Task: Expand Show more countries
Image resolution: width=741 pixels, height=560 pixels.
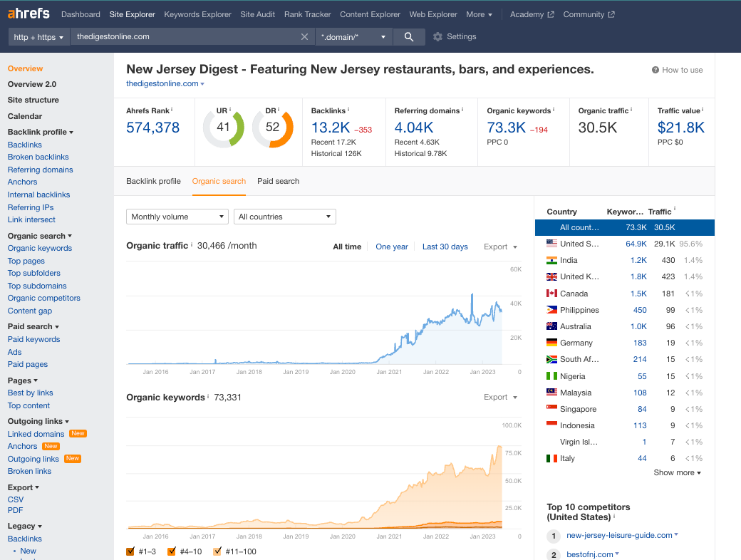Action: point(677,472)
